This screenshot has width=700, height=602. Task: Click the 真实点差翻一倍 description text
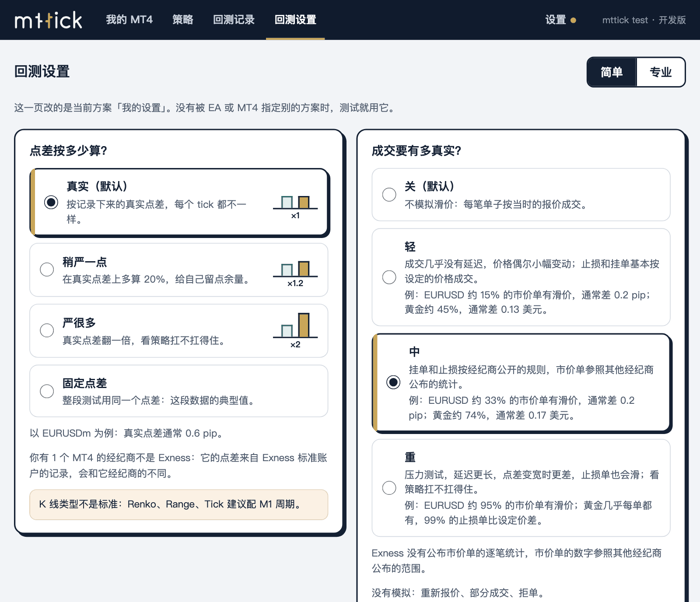coord(145,340)
